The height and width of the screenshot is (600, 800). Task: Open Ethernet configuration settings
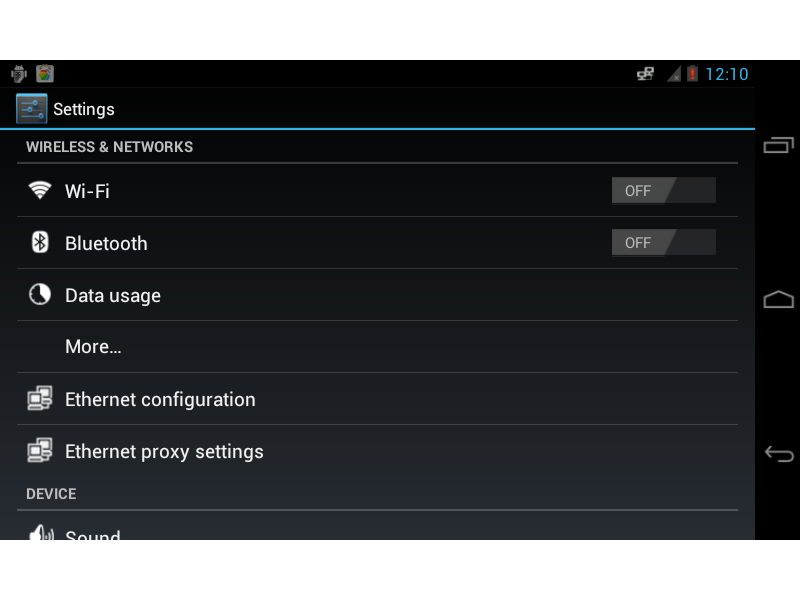tap(160, 400)
